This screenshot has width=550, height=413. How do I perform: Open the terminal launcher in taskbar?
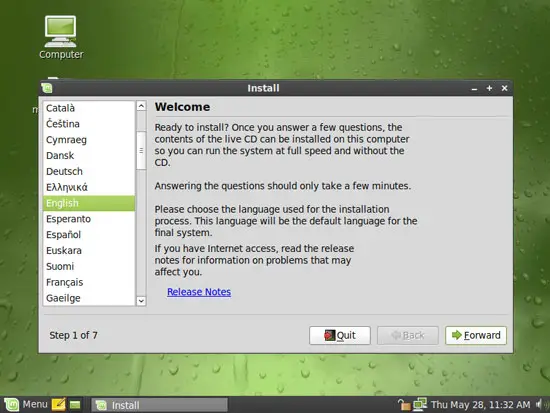pos(75,405)
